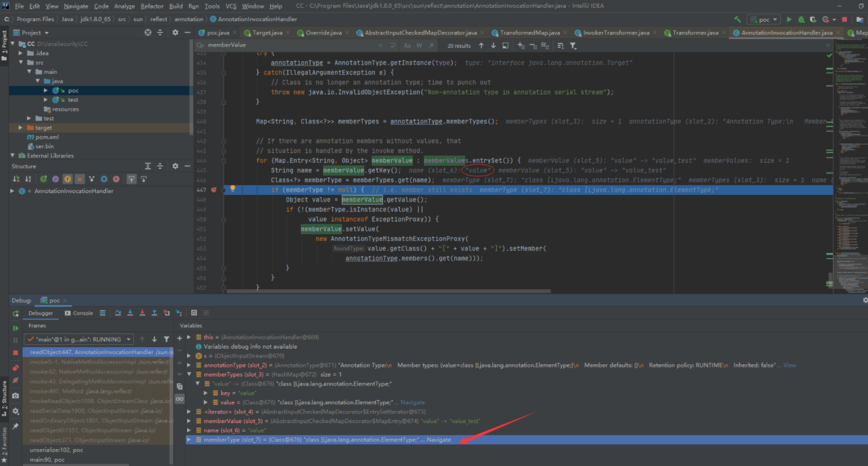
Task: Stop debugging via red square in Debug panel
Action: point(16,352)
